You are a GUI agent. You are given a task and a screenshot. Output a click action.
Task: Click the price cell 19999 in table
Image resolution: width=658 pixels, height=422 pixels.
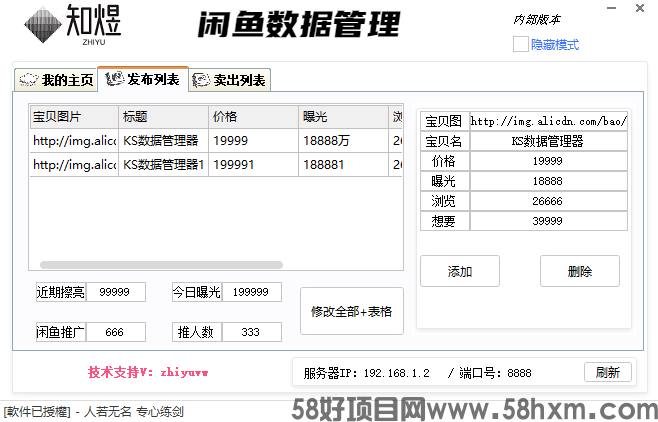(253, 141)
